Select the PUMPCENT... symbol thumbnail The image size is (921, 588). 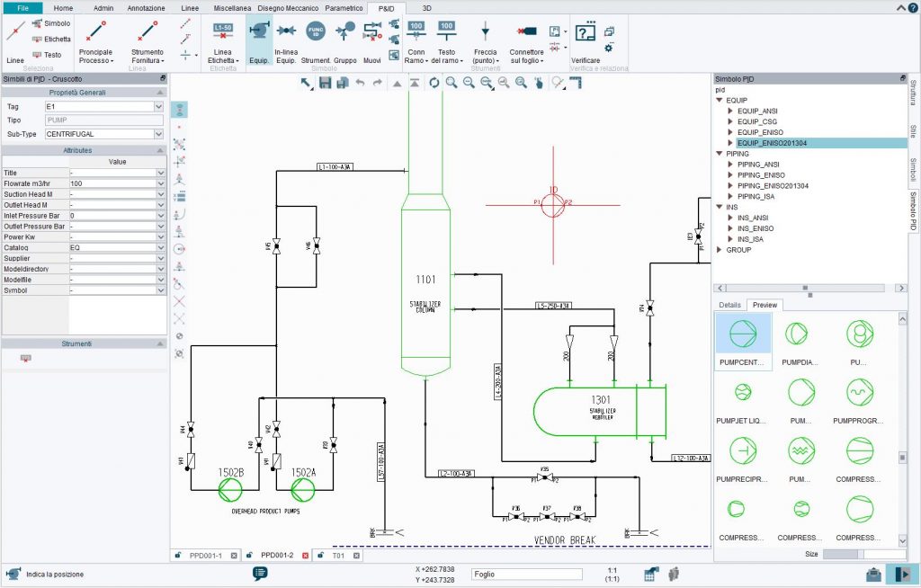(x=743, y=342)
